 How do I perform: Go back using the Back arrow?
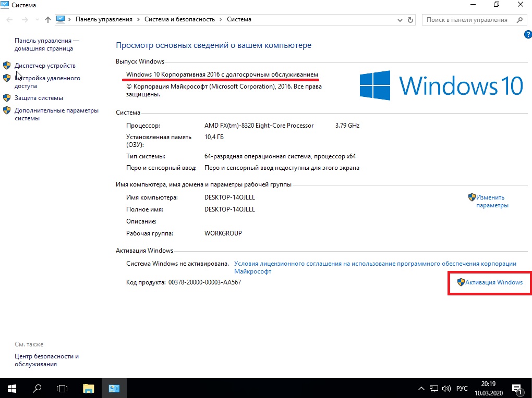9,20
